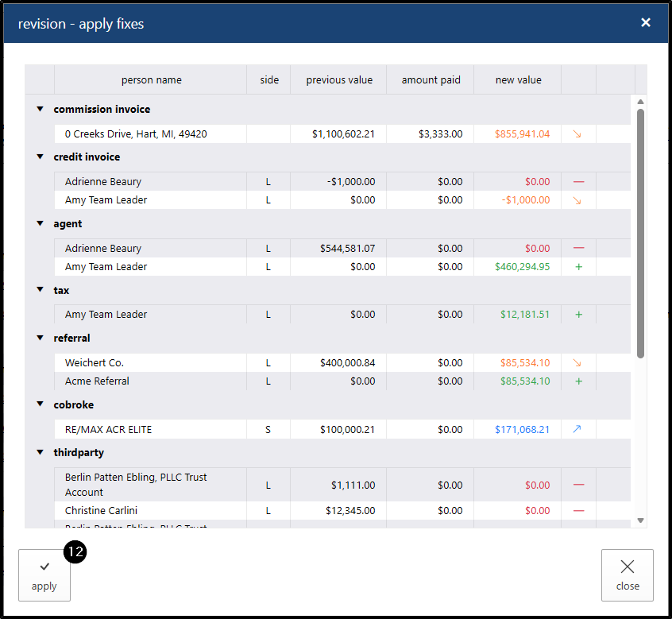Collapse the thirdparty group

coord(40,453)
